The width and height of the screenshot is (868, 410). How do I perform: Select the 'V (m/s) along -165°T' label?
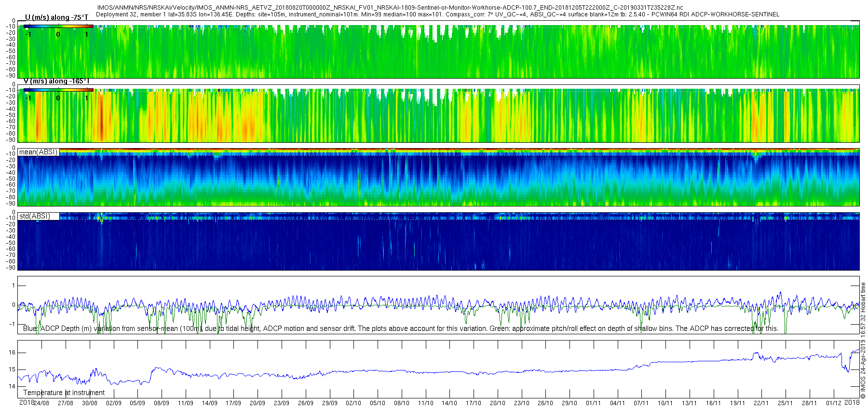click(x=56, y=81)
